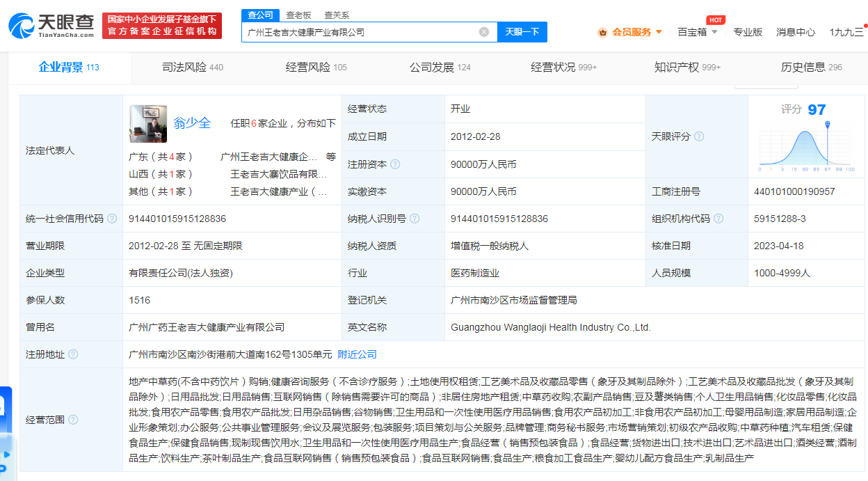Open the 经营风险 tab

316,68
